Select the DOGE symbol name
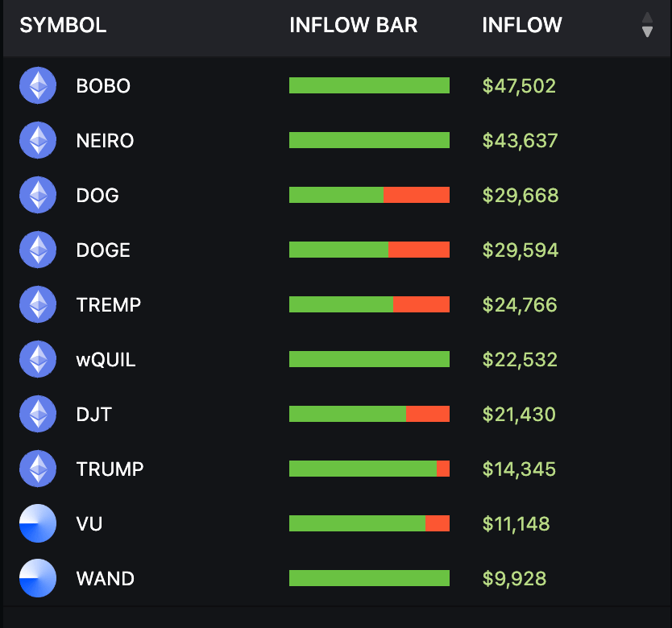The image size is (672, 628). (103, 250)
